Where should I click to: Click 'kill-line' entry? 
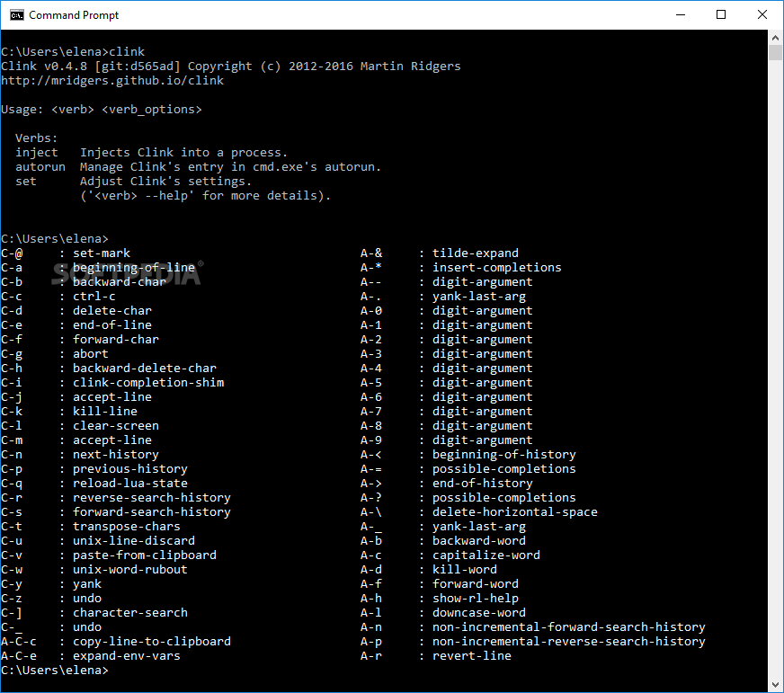pyautogui.click(x=105, y=412)
